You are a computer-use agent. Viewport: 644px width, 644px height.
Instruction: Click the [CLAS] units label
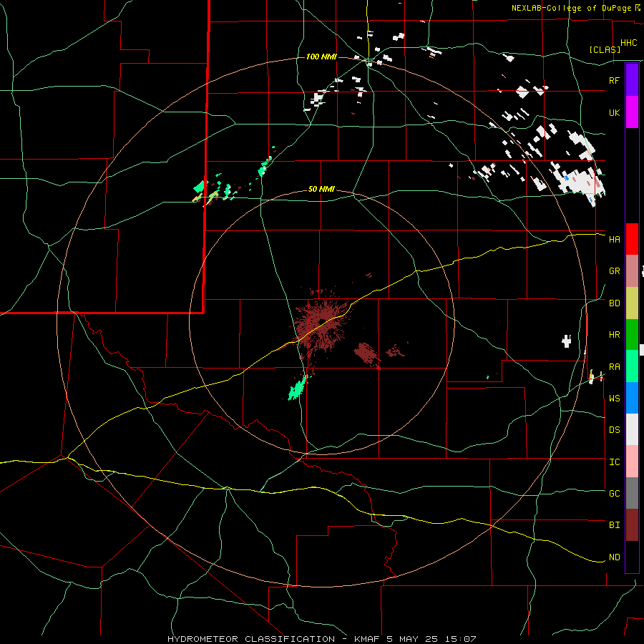(605, 50)
